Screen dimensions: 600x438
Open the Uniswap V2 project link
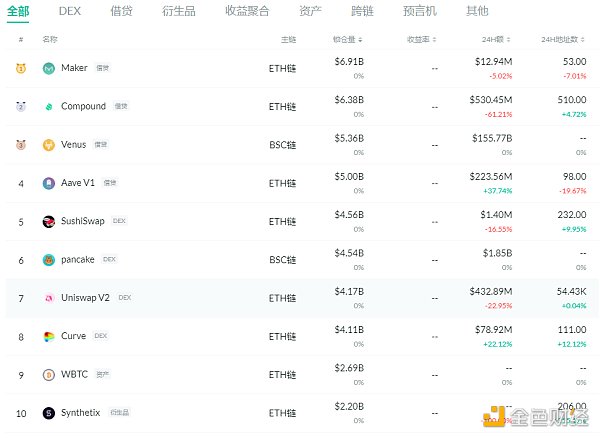coord(85,298)
